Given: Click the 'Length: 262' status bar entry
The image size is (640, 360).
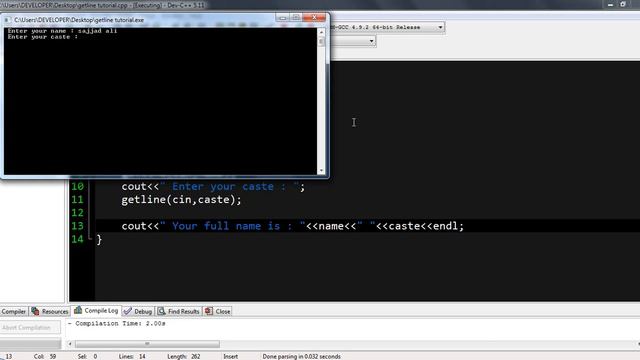Looking at the screenshot, I should (x=184, y=356).
